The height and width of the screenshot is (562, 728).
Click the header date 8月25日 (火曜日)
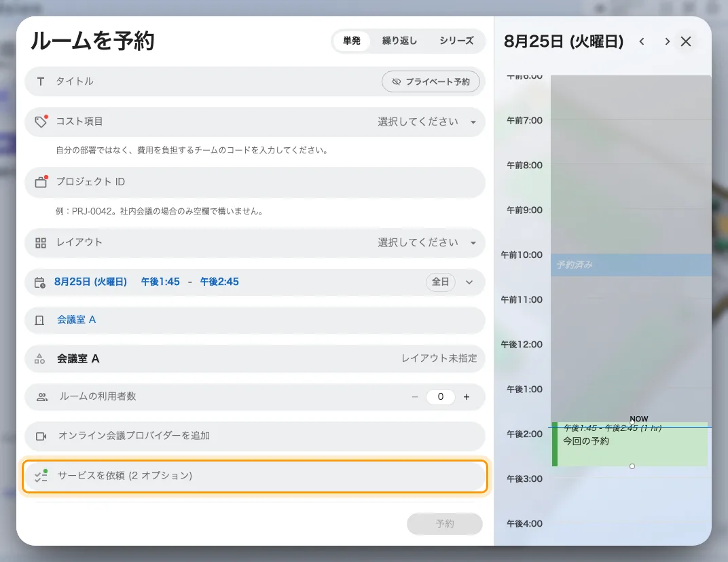click(564, 41)
